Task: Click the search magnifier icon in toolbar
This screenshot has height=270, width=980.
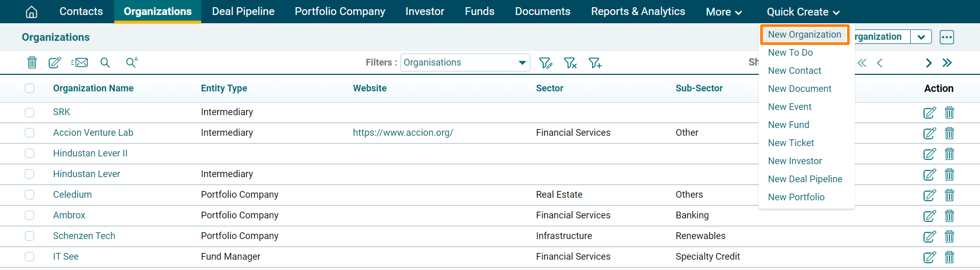Action: coord(105,62)
